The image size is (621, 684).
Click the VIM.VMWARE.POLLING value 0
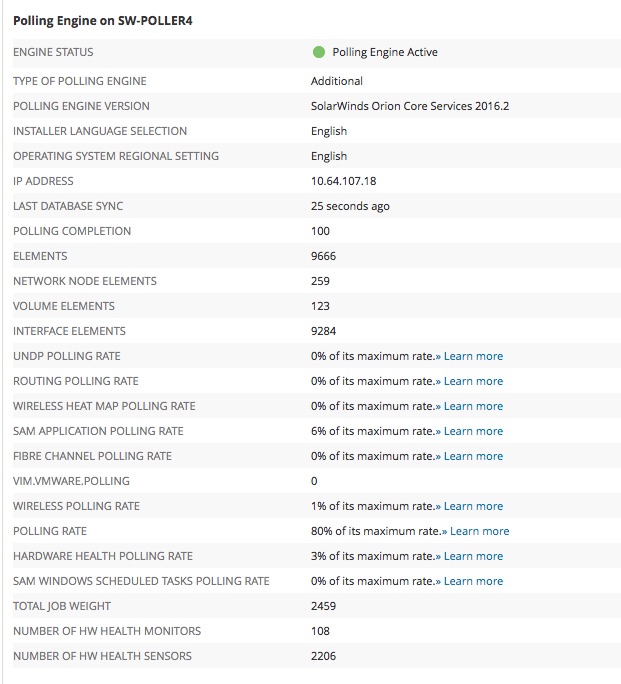click(x=314, y=481)
